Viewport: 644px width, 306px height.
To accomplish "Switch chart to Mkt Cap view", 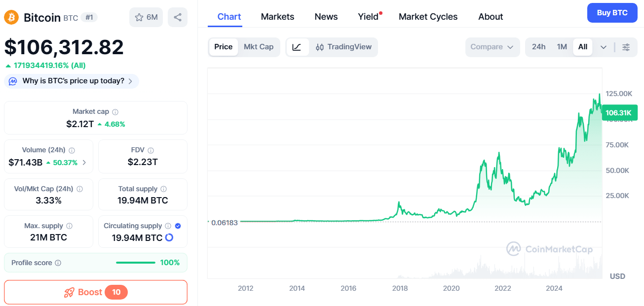I will (259, 47).
